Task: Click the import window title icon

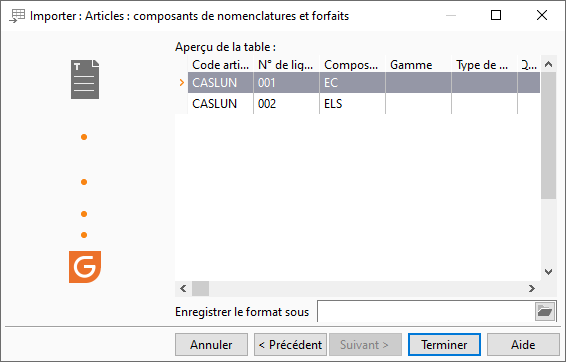Action: pyautogui.click(x=17, y=16)
